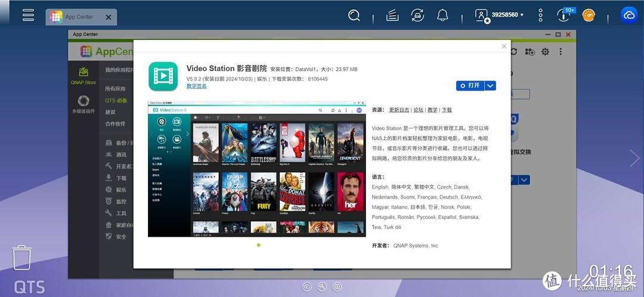Open the QTS search magnifier icon
The image size is (644, 297).
click(x=354, y=16)
